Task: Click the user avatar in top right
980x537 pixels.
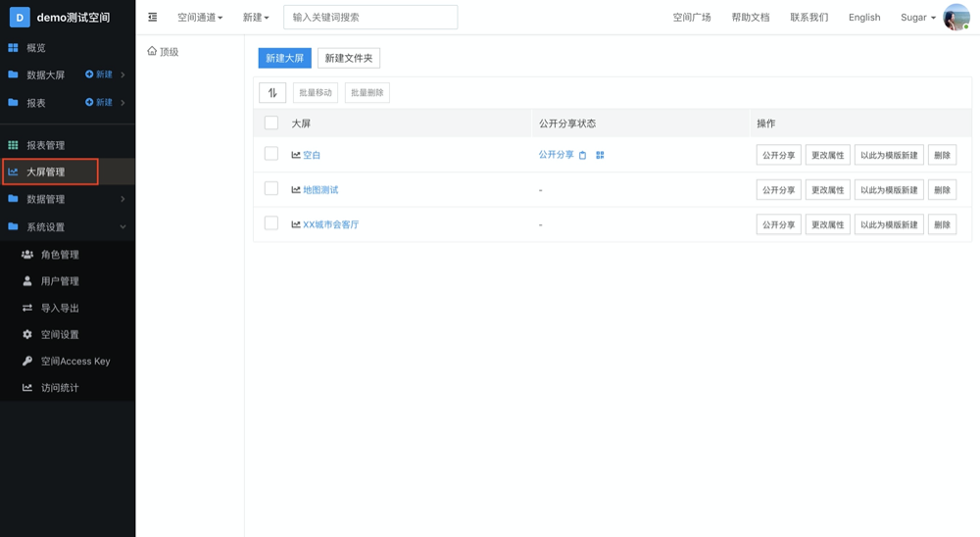Action: 955,17
